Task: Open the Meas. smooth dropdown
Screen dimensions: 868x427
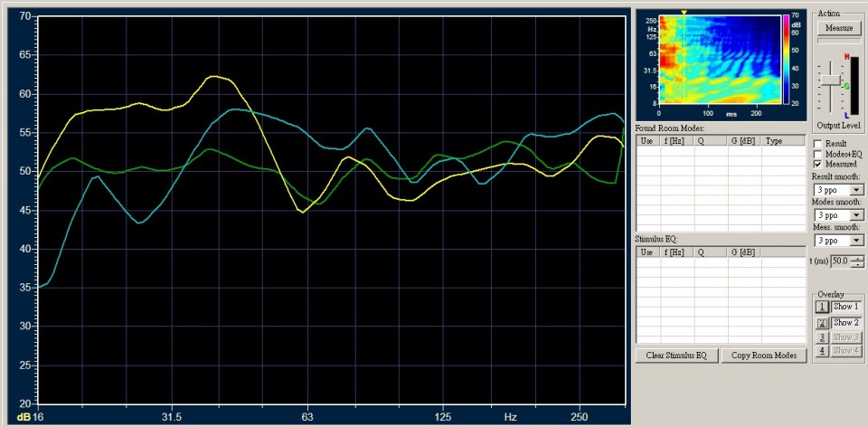Action: pos(856,241)
